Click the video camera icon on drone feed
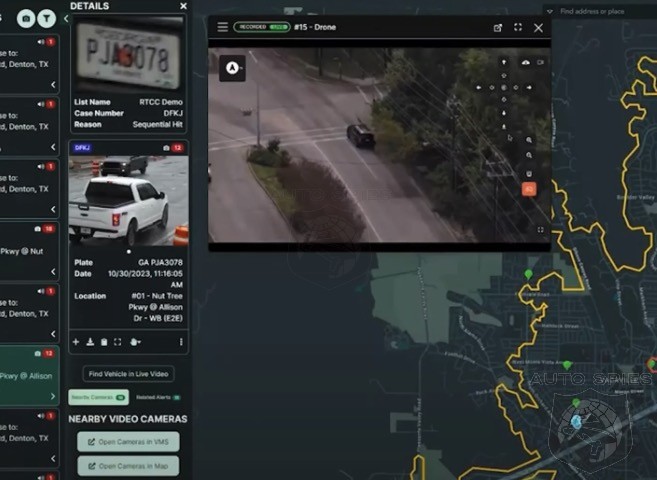The image size is (657, 480). [541, 62]
